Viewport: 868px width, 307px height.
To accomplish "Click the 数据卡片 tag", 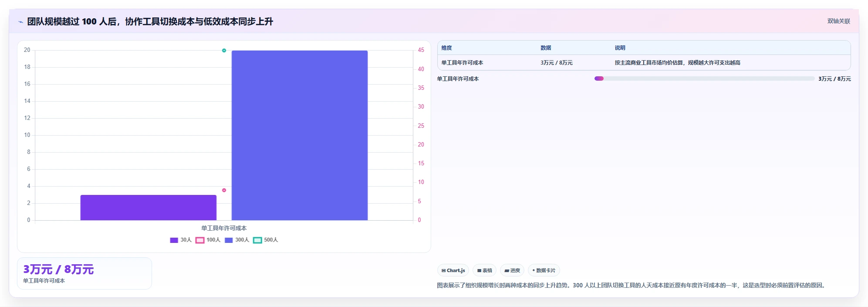I will click(544, 270).
